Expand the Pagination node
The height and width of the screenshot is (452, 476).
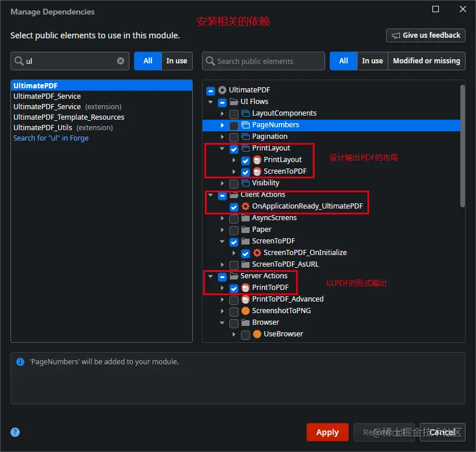tap(222, 137)
